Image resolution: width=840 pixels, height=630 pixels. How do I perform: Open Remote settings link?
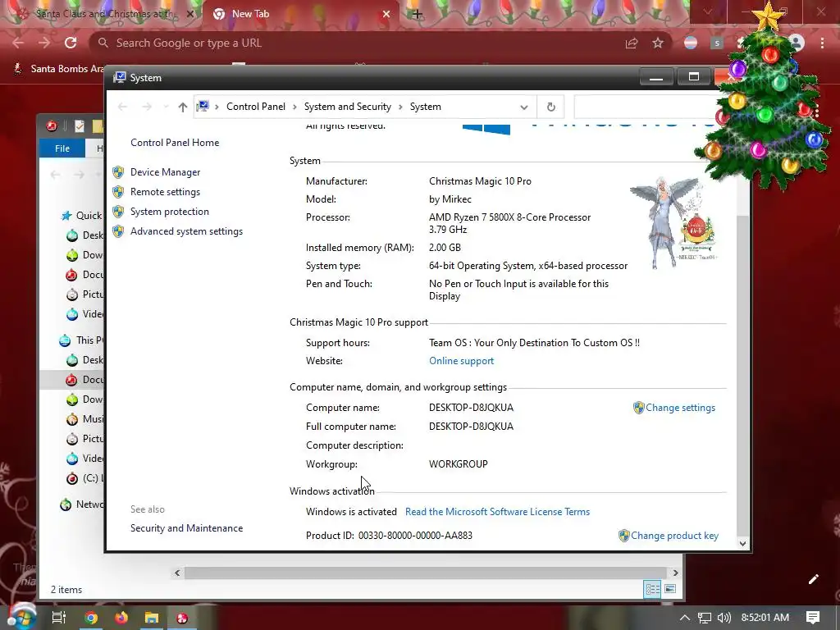(165, 192)
